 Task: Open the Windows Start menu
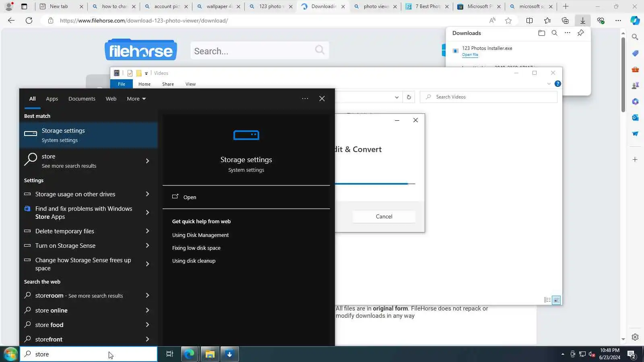coord(10,354)
